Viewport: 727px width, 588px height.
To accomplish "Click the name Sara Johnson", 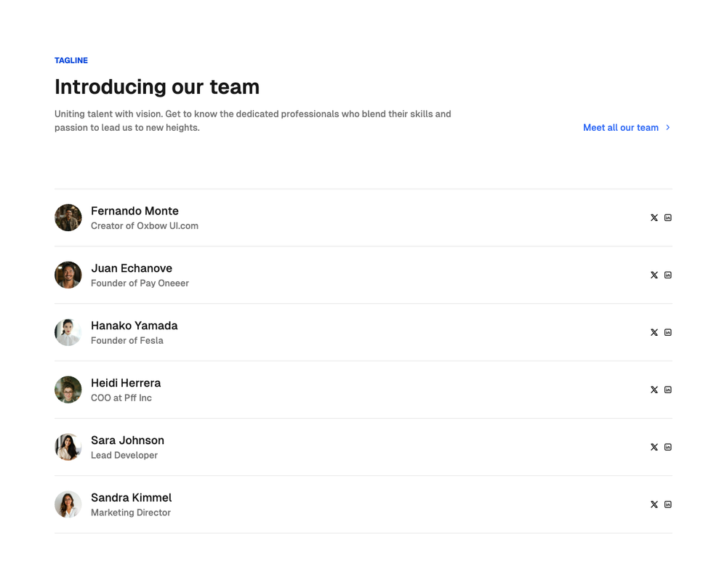I will point(127,440).
